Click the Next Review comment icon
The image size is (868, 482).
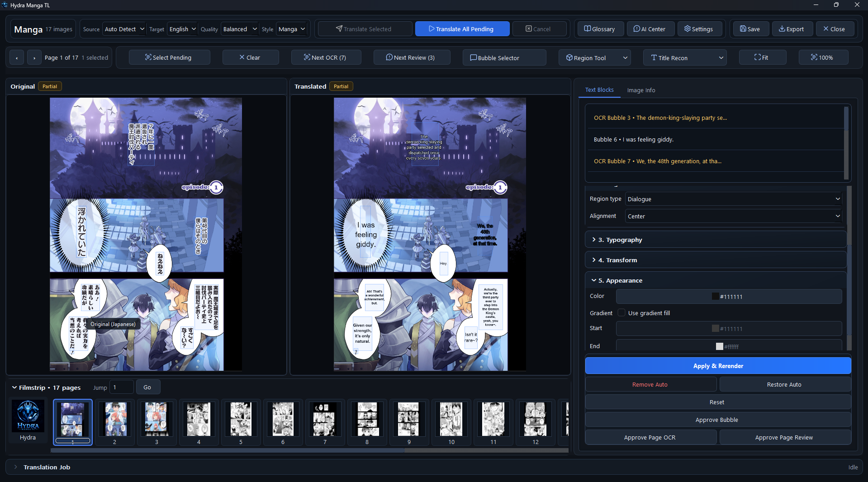coord(389,57)
